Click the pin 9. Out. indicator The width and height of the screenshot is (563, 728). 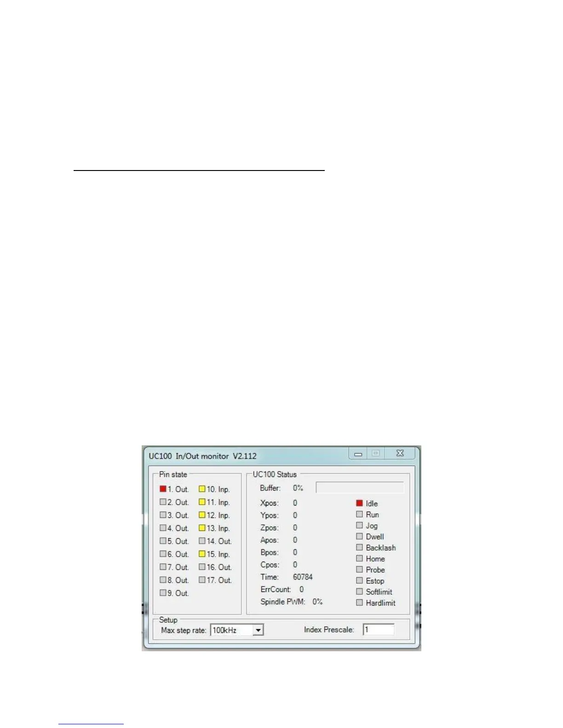point(163,592)
